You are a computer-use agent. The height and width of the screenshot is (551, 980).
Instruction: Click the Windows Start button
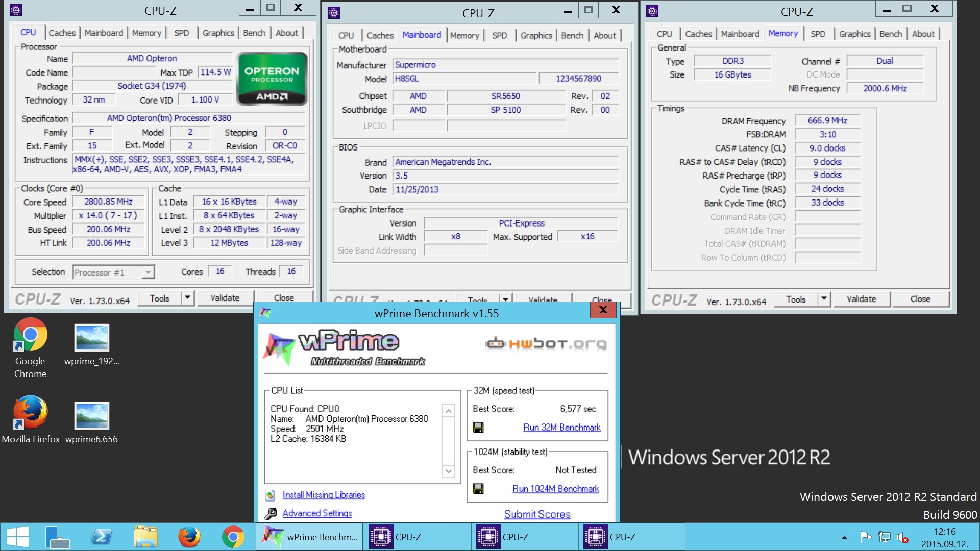[x=18, y=537]
